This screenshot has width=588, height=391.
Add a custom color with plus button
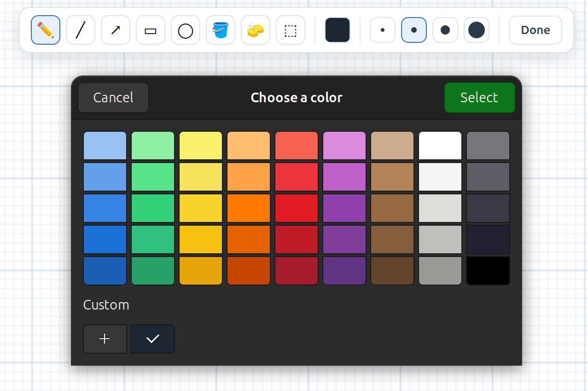(x=105, y=339)
